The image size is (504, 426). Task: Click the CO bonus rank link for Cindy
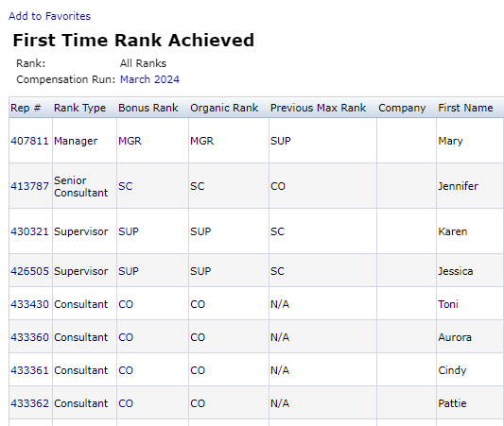(126, 370)
